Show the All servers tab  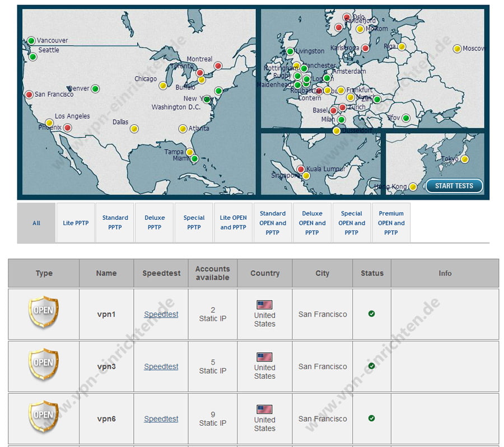pos(36,223)
